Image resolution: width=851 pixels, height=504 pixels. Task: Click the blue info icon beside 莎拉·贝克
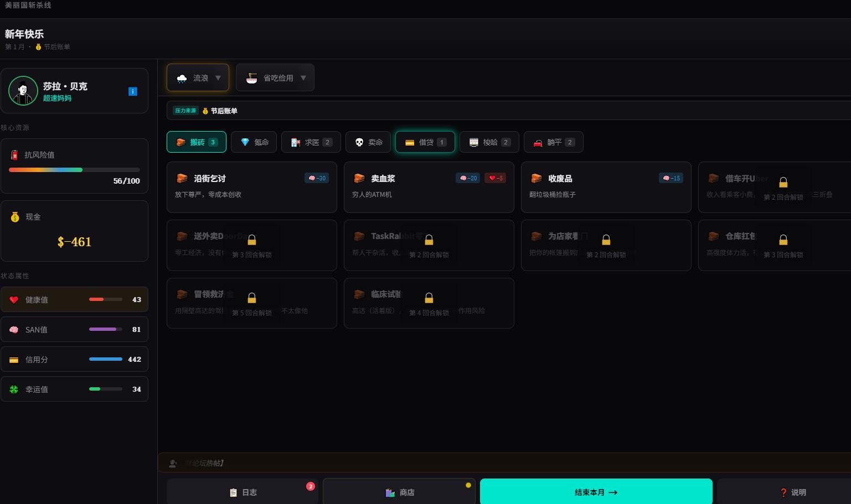(133, 91)
